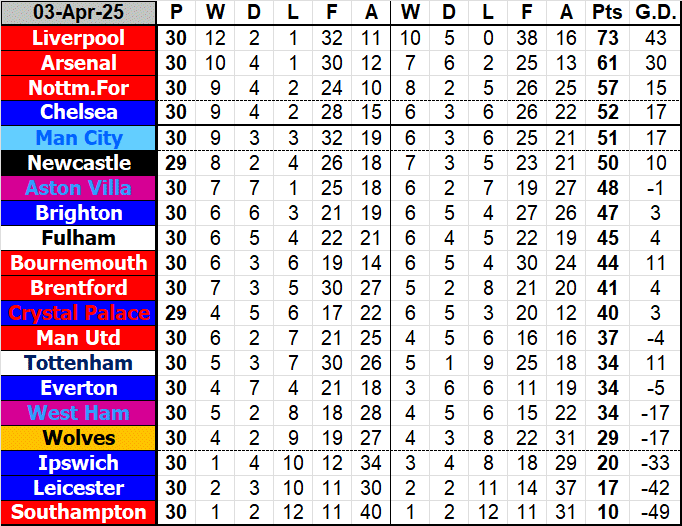Click the Pts column header

coord(605,13)
